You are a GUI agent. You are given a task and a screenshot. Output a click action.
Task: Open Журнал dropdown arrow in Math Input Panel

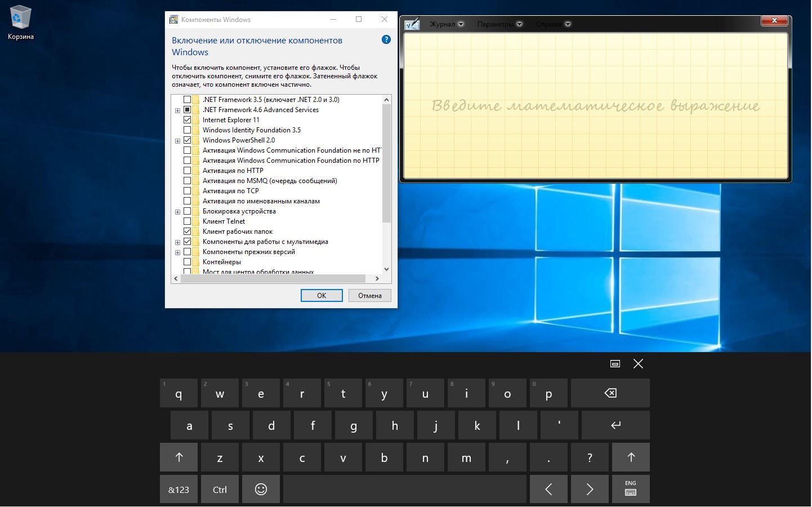coord(461,24)
